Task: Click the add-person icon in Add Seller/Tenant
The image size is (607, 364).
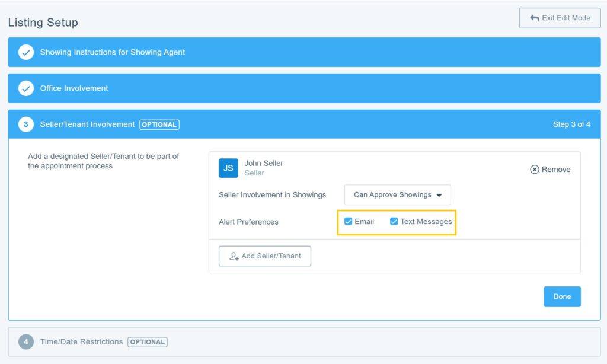Action: pyautogui.click(x=234, y=256)
